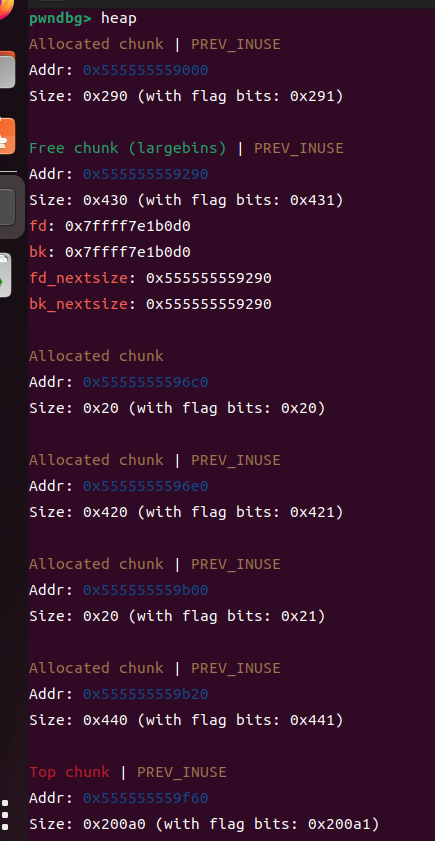Click the Free chunk (largebins) heading
Image resolution: width=435 pixels, height=841 pixels.
pos(128,149)
